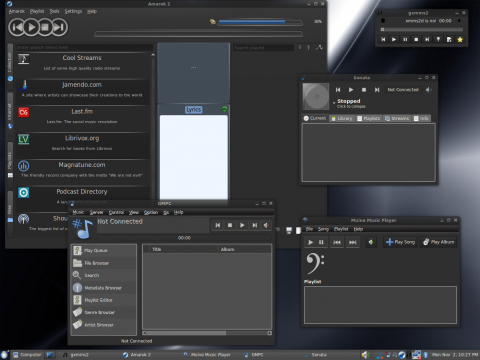Switch to Sonata's Info tab
Viewport: 480px width, 360px height.
(421, 118)
